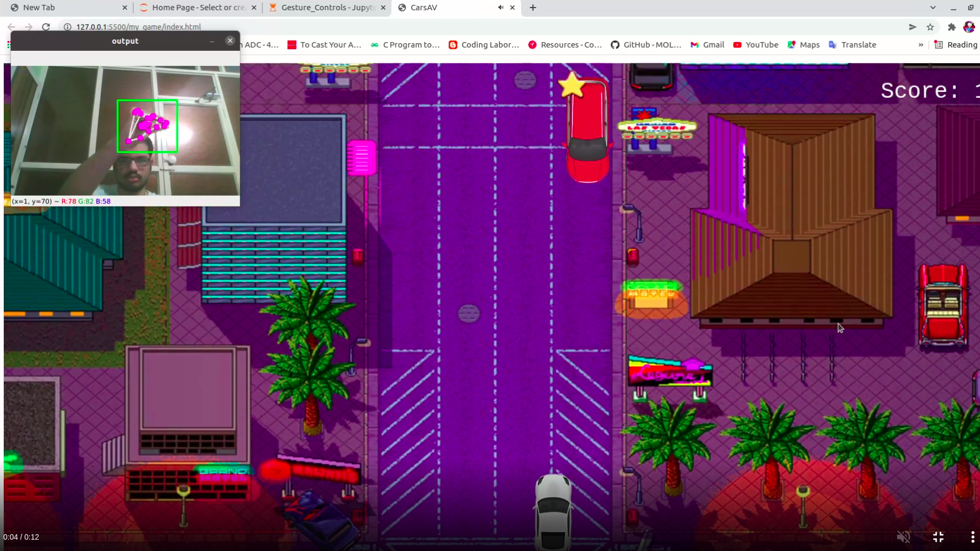Open the ADC-4 bookmark
The height and width of the screenshot is (551, 980).
(260, 45)
